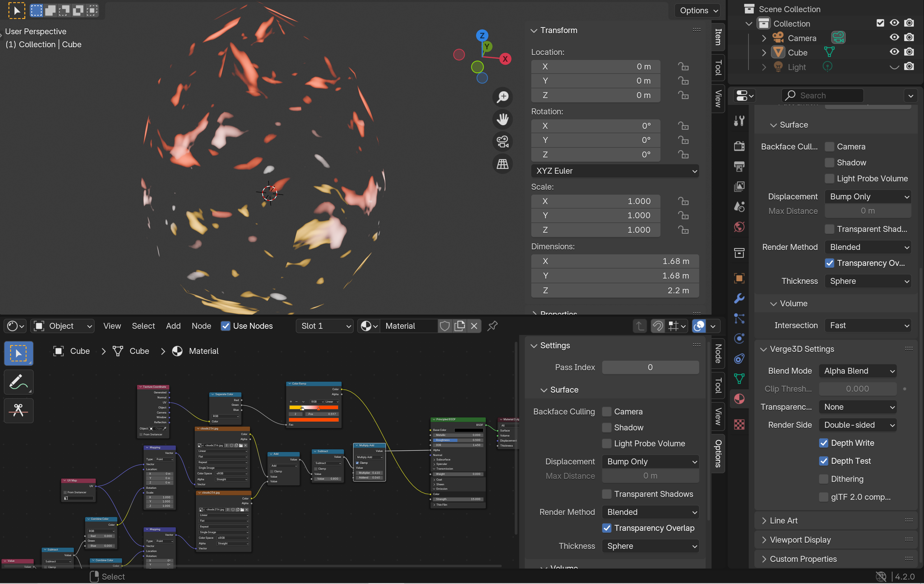The image size is (924, 584).
Task: Open the Blend Mode Alpha Blend dropdown
Action: pyautogui.click(x=858, y=371)
